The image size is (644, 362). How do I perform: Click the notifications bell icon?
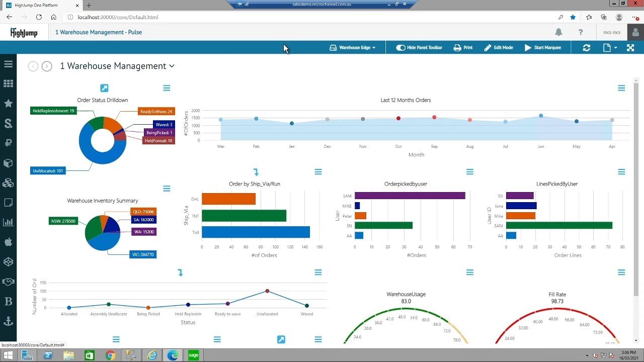tap(558, 32)
